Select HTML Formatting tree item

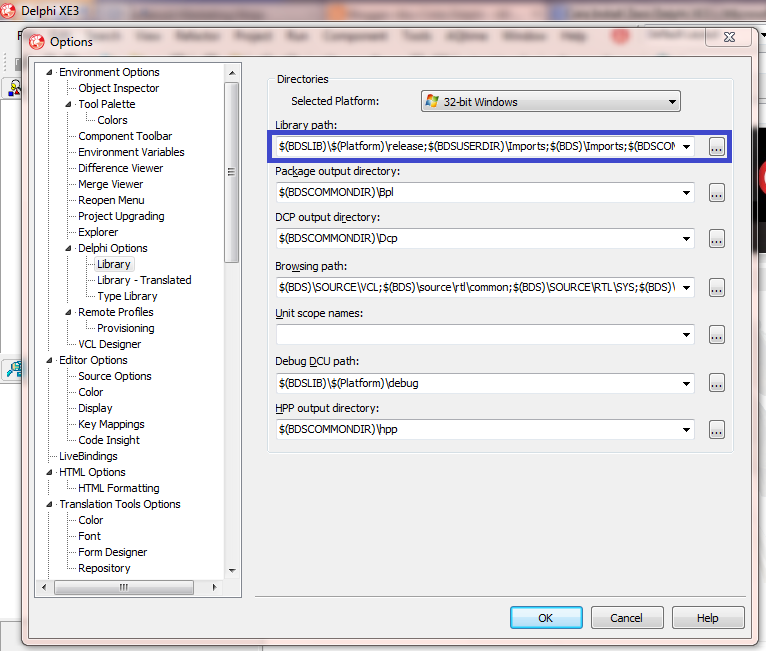(x=119, y=488)
